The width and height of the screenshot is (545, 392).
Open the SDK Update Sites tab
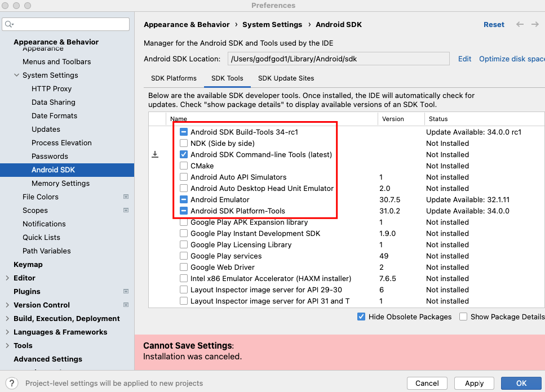pos(286,78)
